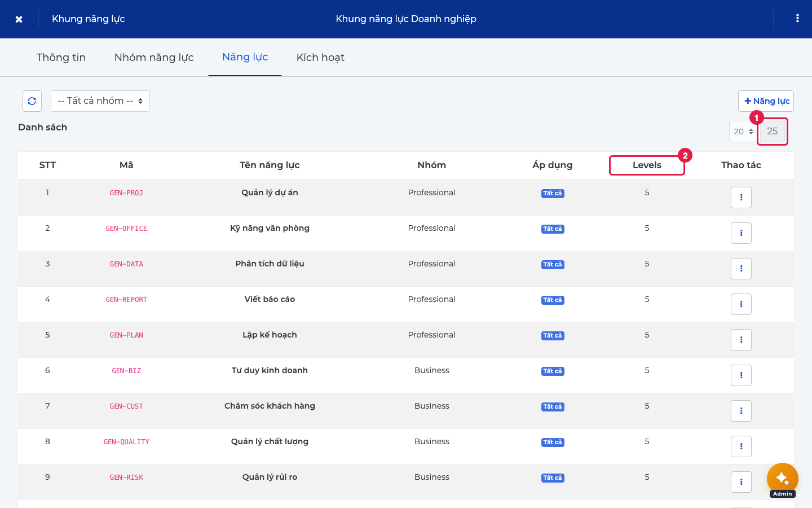This screenshot has height=508, width=812.
Task: Click the Áp dụng column header
Action: pyautogui.click(x=553, y=165)
